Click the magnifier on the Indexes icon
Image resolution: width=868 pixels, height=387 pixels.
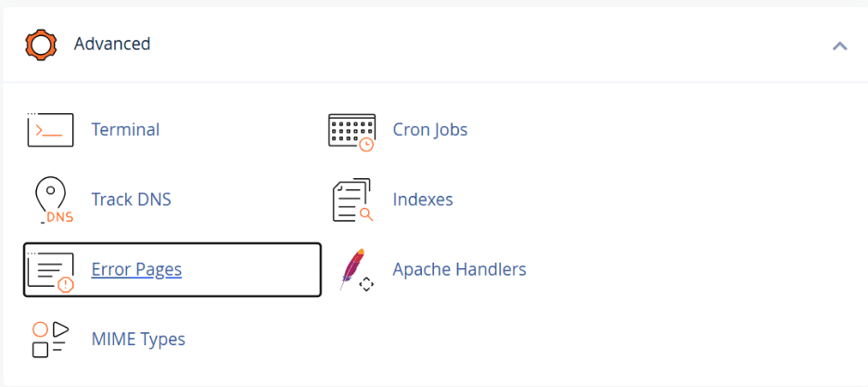(366, 215)
